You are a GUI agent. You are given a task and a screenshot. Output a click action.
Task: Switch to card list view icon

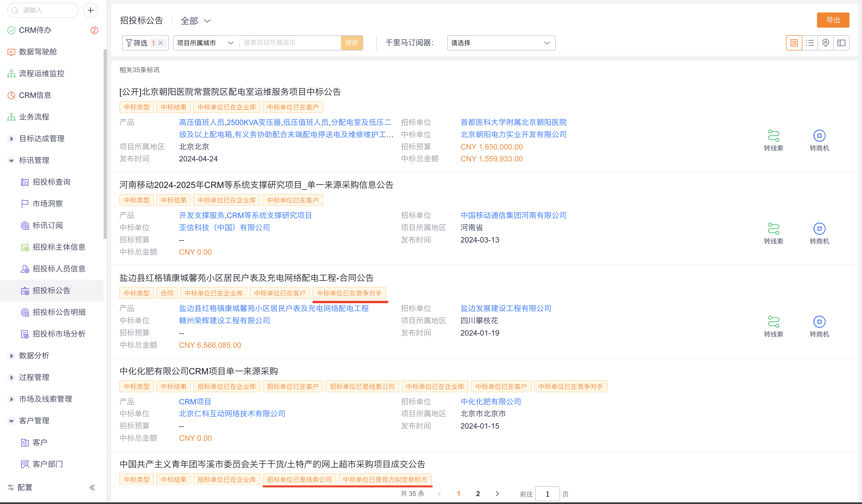[794, 43]
